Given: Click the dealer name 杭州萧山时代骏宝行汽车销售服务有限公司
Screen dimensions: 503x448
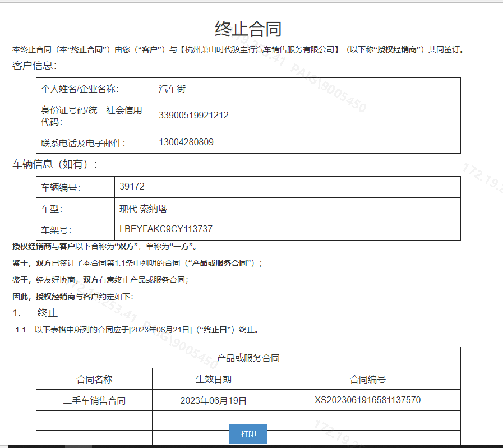Looking at the screenshot, I should (x=260, y=49).
